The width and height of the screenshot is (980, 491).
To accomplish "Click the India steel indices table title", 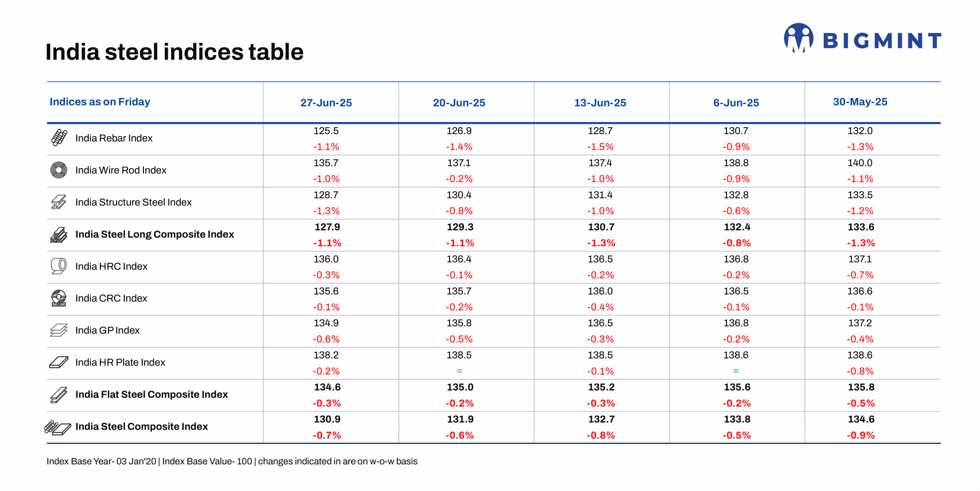I will point(175,52).
